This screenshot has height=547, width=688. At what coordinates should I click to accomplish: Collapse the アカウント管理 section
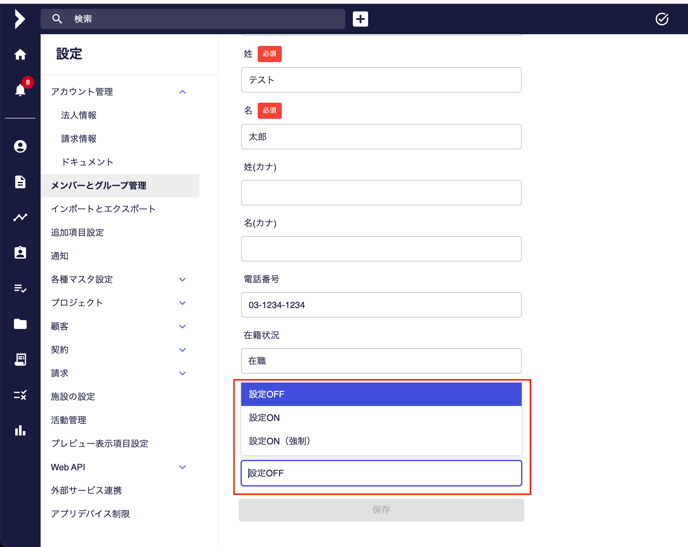point(183,92)
